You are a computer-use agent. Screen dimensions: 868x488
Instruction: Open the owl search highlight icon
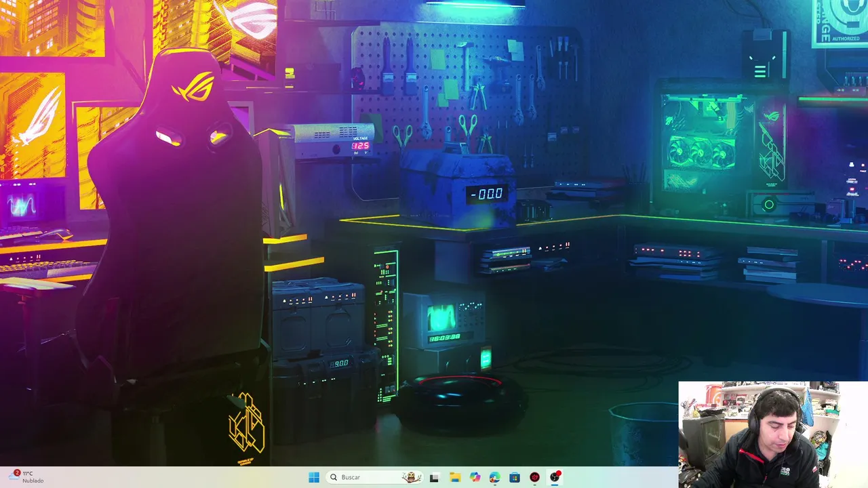[x=410, y=477]
